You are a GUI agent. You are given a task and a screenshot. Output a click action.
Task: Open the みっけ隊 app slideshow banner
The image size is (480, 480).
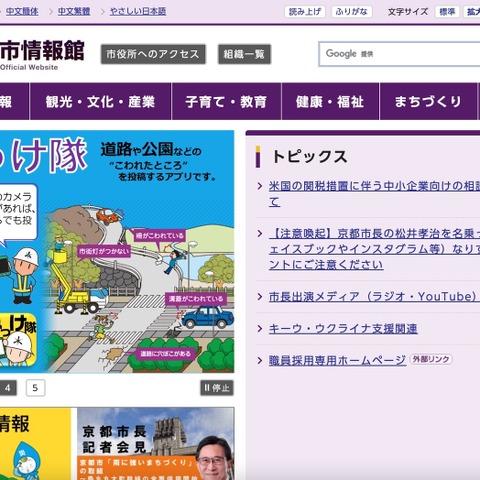click(117, 251)
